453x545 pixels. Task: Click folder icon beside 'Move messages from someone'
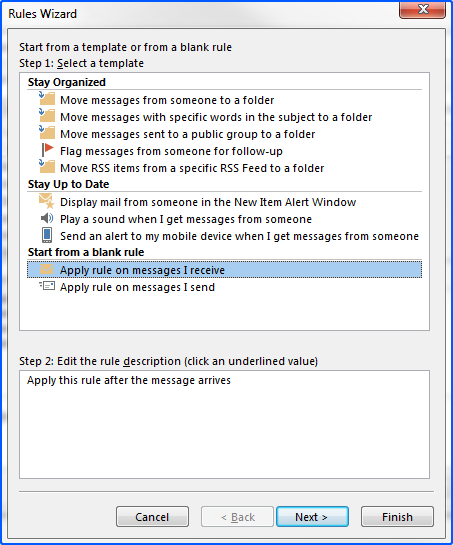47,98
